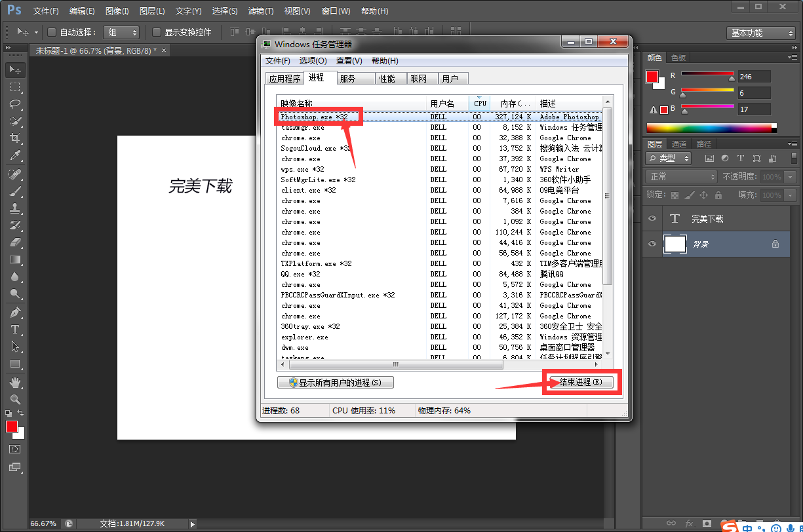The width and height of the screenshot is (803, 532).
Task: Select the Rectangular Marquee tool
Action: tap(15, 87)
